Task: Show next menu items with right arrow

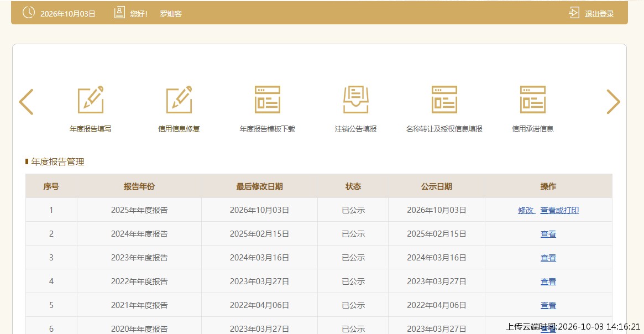Action: (x=613, y=102)
